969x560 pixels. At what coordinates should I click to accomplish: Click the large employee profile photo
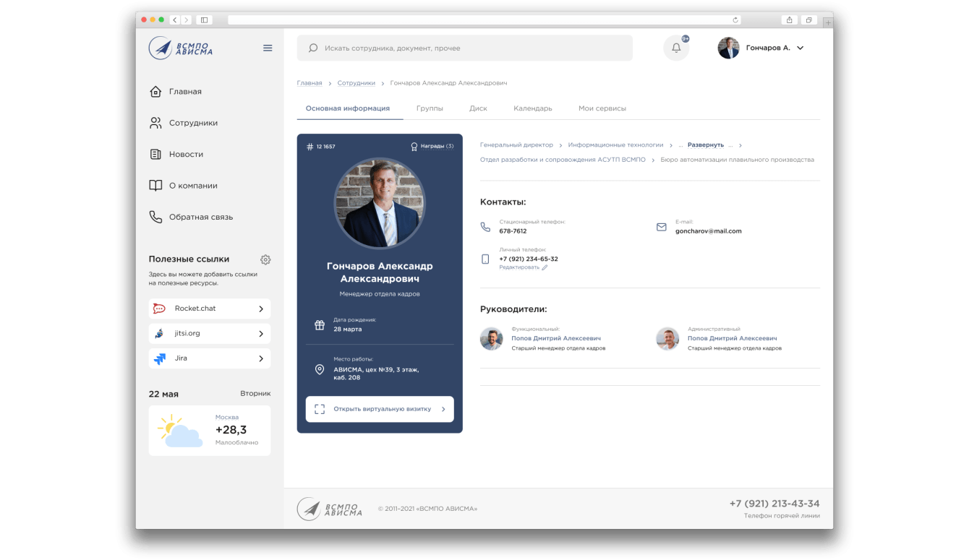point(380,203)
